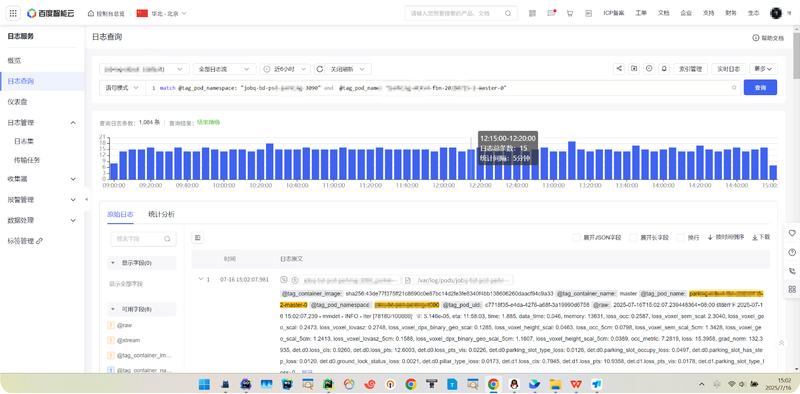Click the search magnifier in header
This screenshot has height=394, width=800.
click(x=508, y=13)
